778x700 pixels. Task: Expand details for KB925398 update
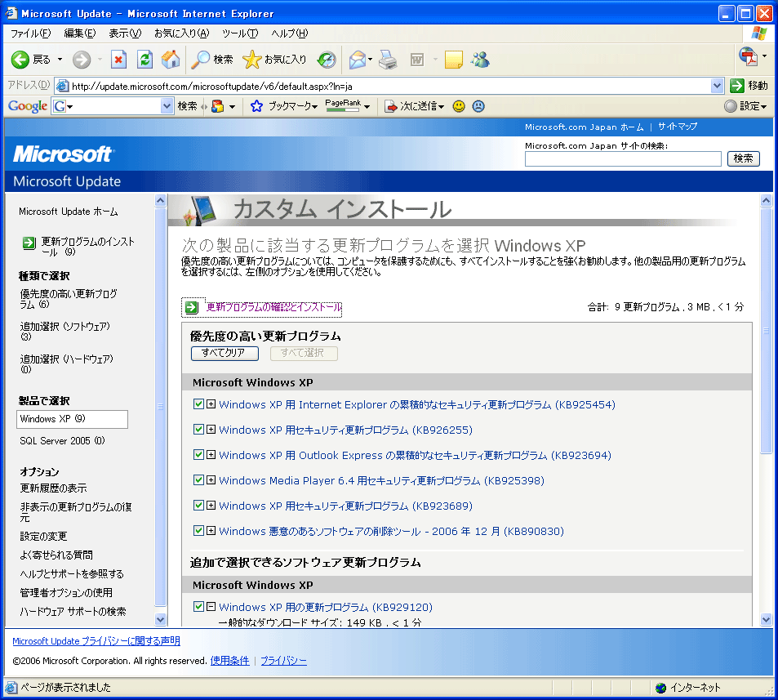tap(211, 480)
